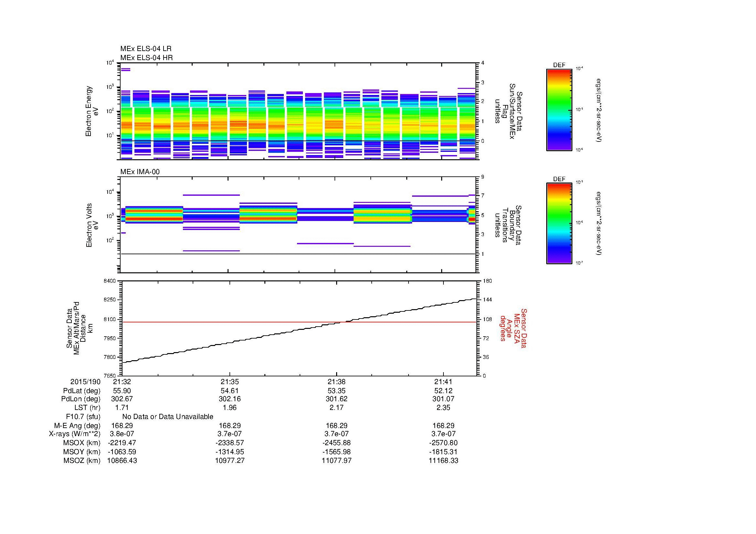Click the top DEF color bar

[559, 110]
